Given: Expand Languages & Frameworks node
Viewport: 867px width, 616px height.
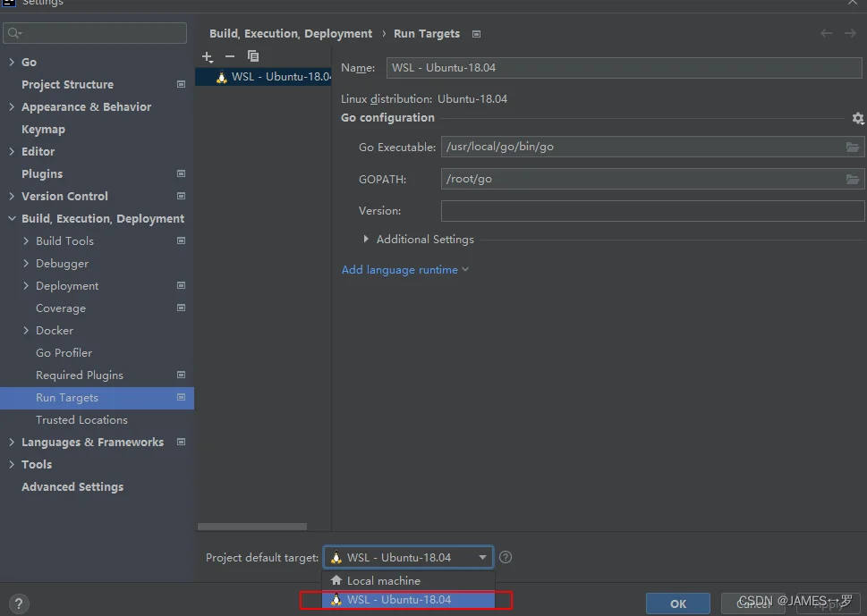Looking at the screenshot, I should coord(12,442).
